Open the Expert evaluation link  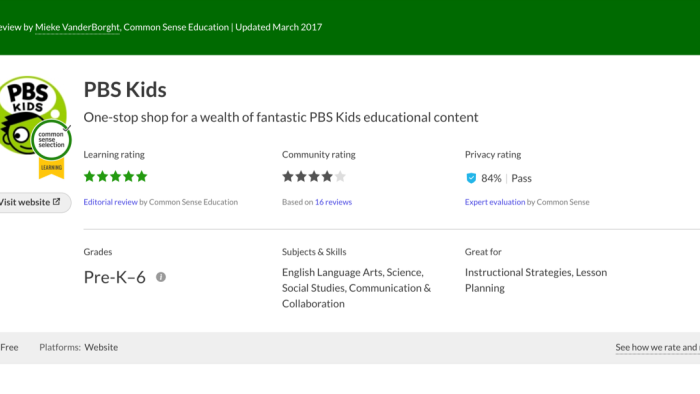(495, 202)
